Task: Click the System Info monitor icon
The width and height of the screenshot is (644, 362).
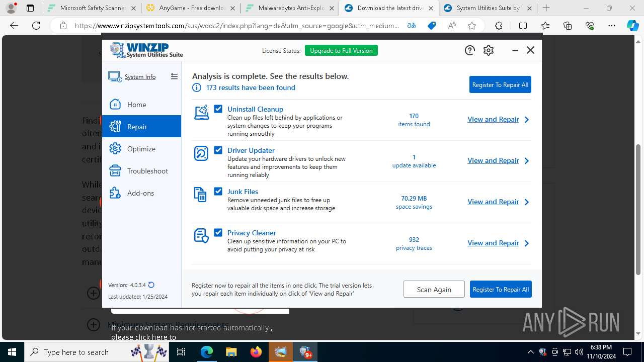Action: 115,77
